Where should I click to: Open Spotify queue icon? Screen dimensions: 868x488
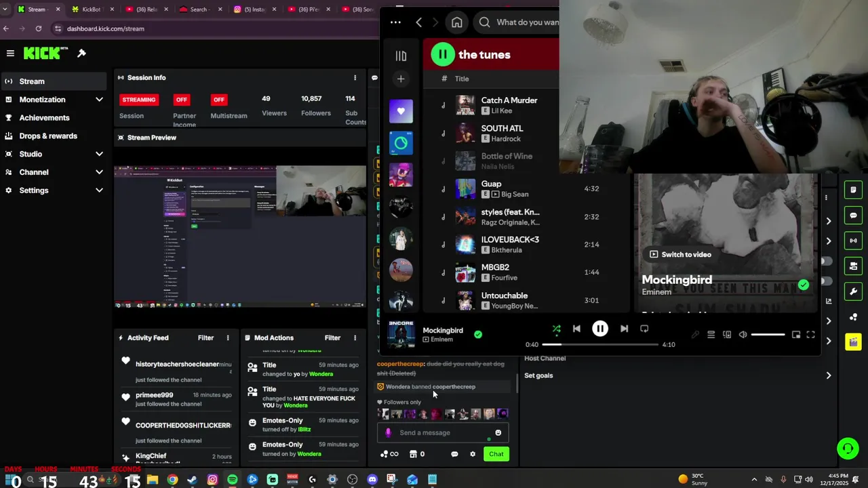click(x=711, y=335)
